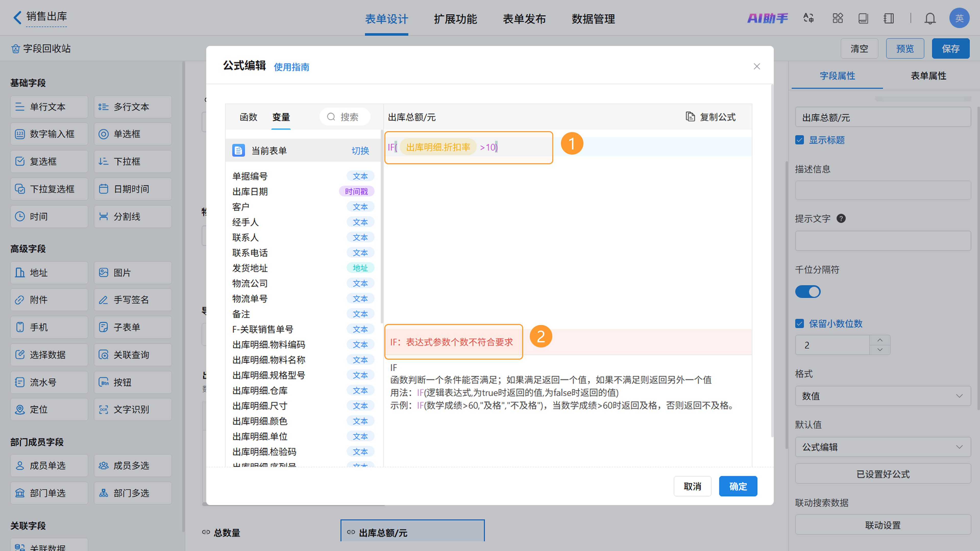Open the 默认值 dropdown showing 公式编辑
Viewport: 980px width, 551px height.
click(x=883, y=447)
